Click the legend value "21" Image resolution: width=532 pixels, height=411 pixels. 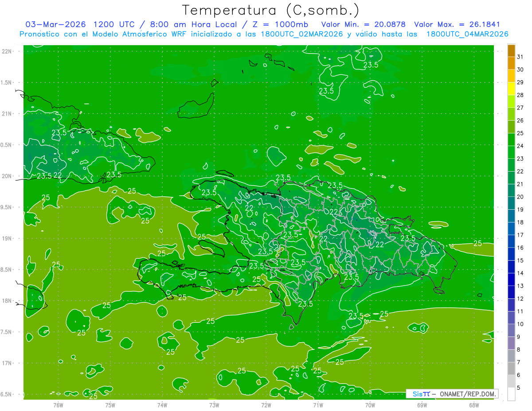(520, 184)
